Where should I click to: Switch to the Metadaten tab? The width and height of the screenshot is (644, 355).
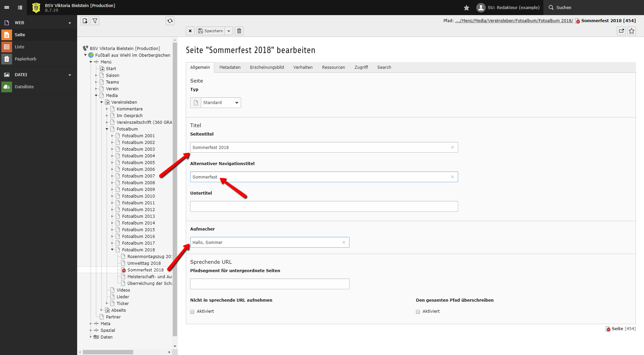point(230,67)
